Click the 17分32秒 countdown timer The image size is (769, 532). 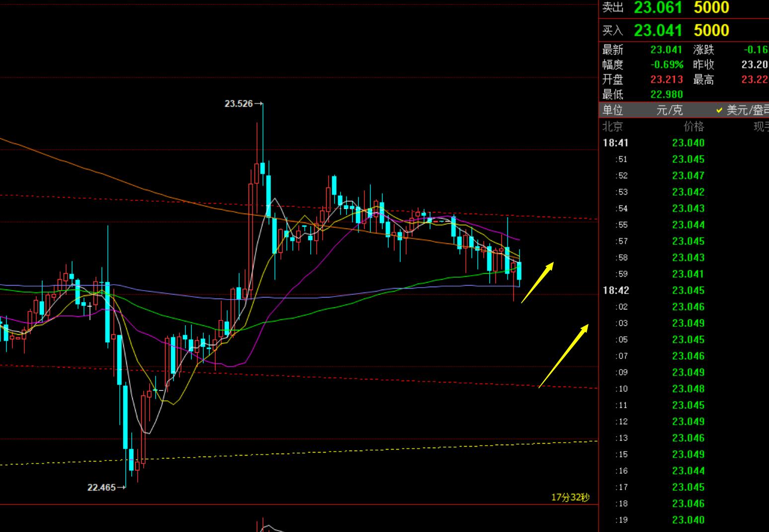(570, 497)
